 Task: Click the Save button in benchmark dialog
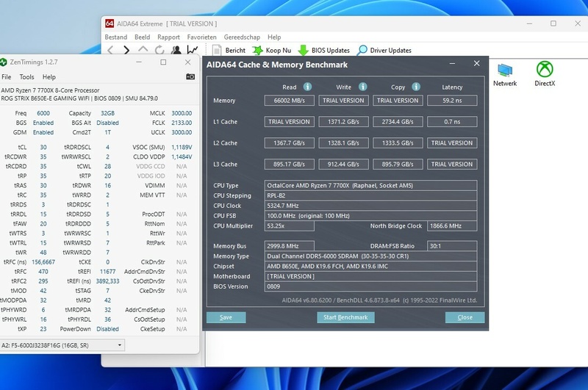pyautogui.click(x=226, y=317)
